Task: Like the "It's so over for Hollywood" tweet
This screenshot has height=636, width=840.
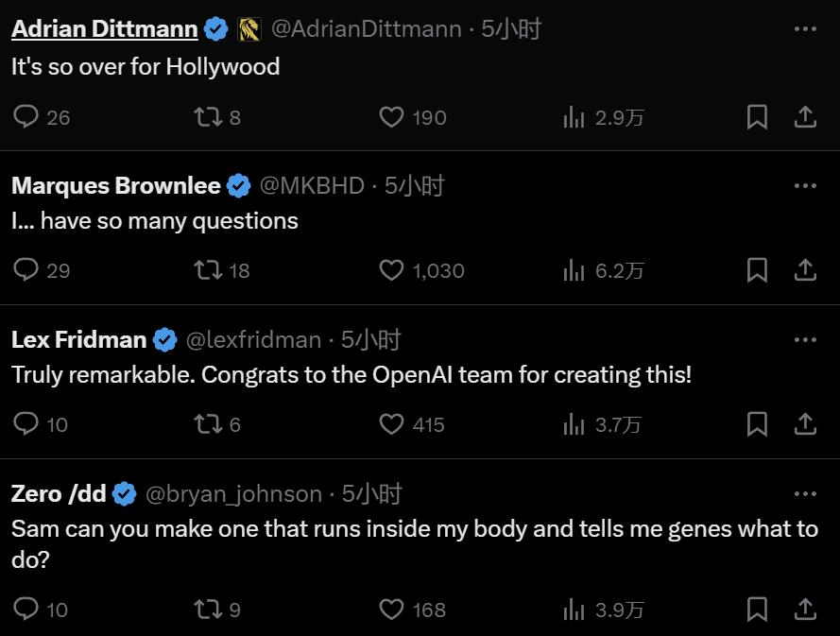Action: click(391, 116)
